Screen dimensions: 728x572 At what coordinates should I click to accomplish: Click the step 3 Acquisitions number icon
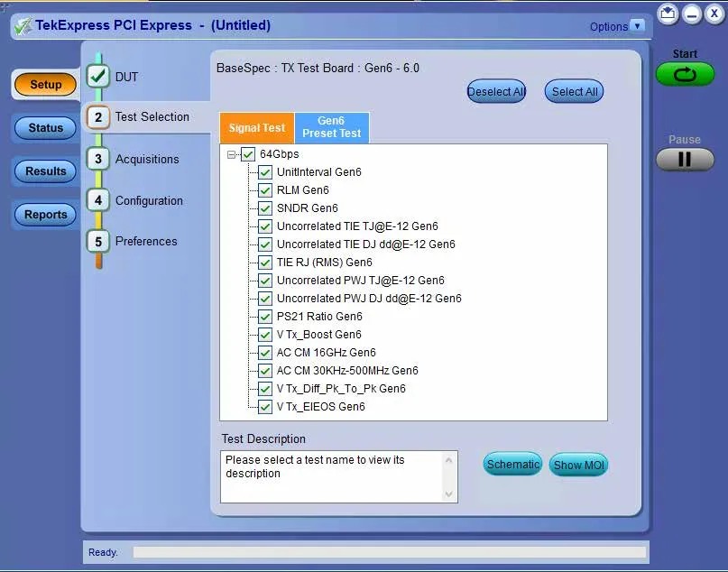97,159
